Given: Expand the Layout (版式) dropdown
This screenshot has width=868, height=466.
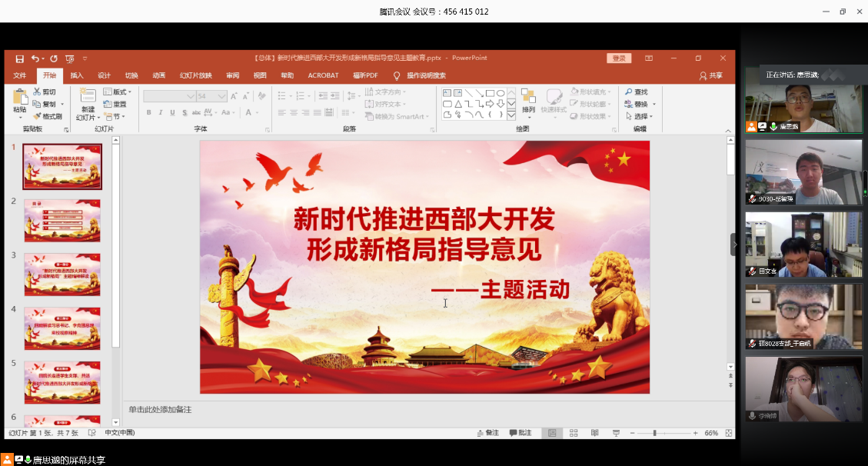Looking at the screenshot, I should click(x=121, y=92).
